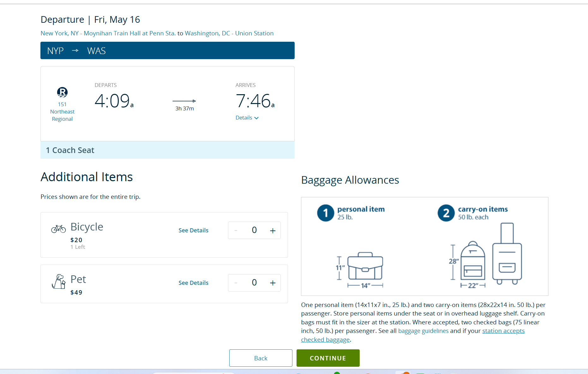
Task: Click the Bicycle $20 price
Action: pyautogui.click(x=76, y=240)
